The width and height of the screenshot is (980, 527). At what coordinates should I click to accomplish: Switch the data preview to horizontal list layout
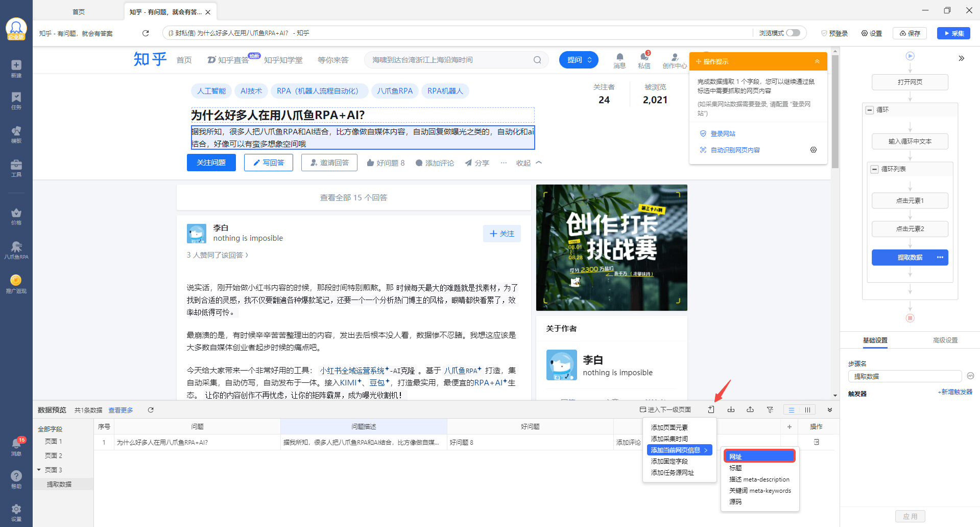coord(792,410)
